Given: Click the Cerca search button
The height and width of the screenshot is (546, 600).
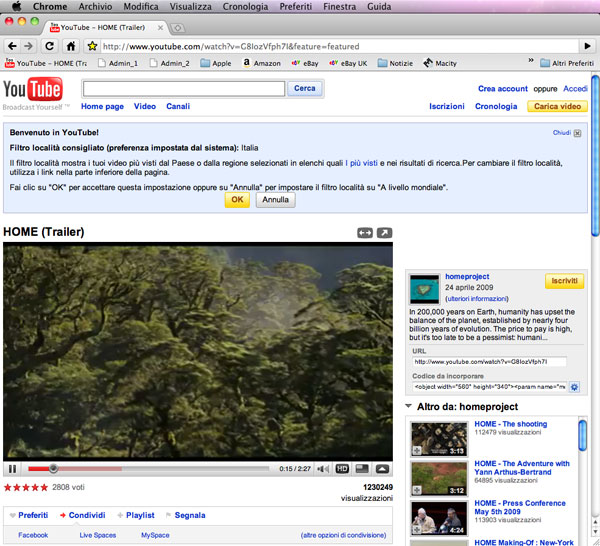Looking at the screenshot, I should point(305,88).
